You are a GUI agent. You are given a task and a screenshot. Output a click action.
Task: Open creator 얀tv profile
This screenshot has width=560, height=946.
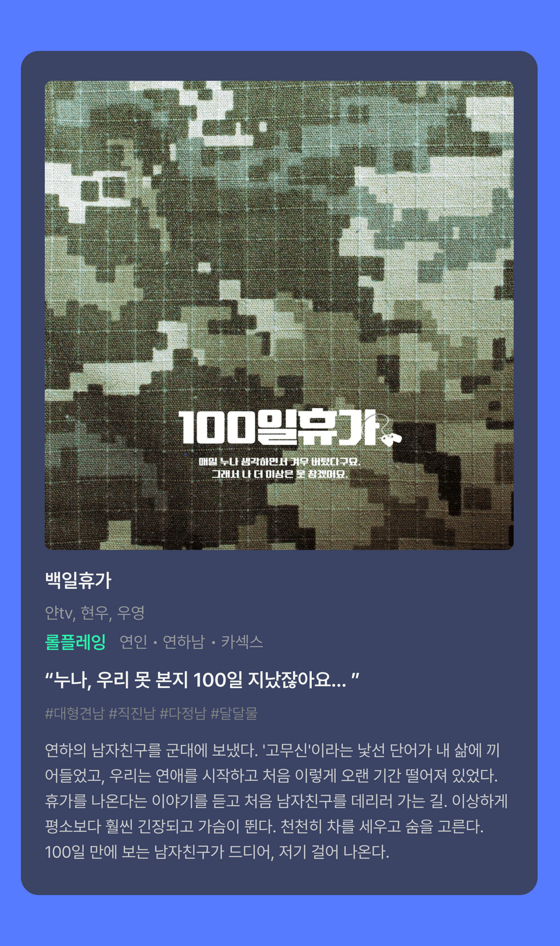[x=59, y=613]
